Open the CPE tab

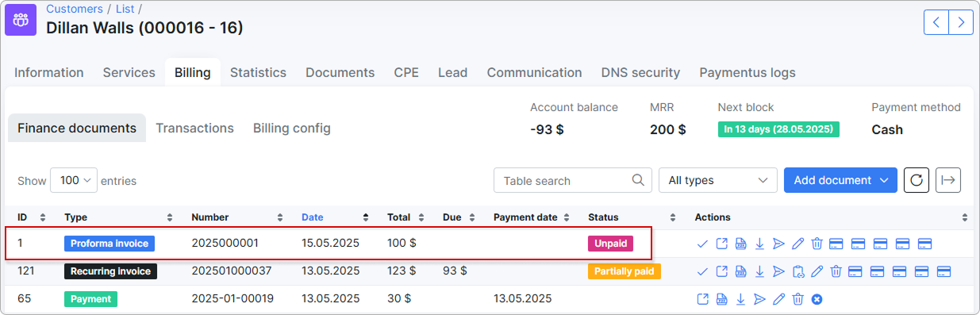point(406,72)
